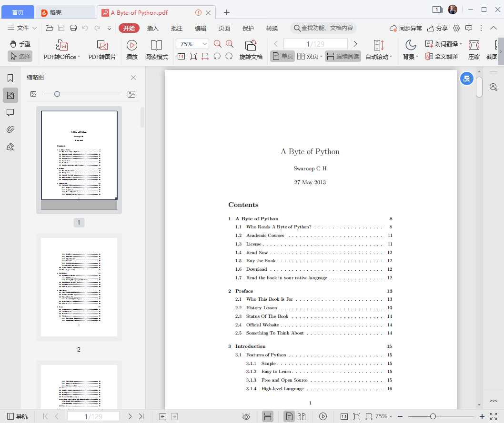
Task: Toggle the single page icon in the status bar
Action: 289,417
